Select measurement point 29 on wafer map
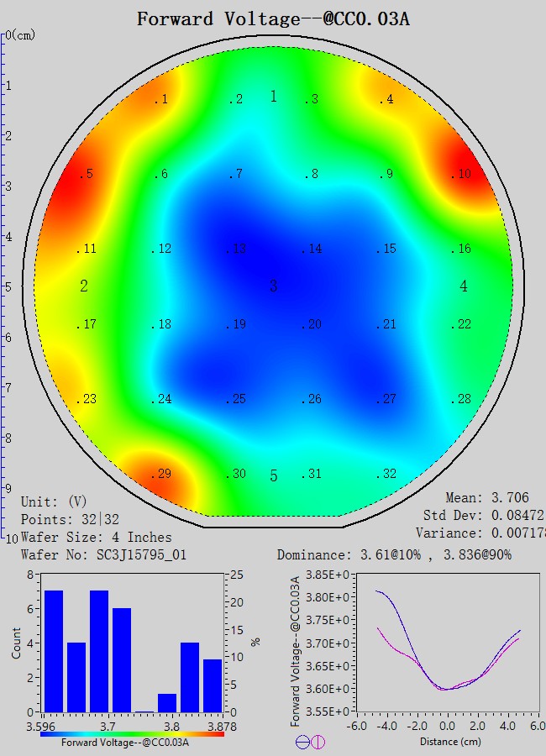Image resolution: width=546 pixels, height=756 pixels. click(x=160, y=475)
